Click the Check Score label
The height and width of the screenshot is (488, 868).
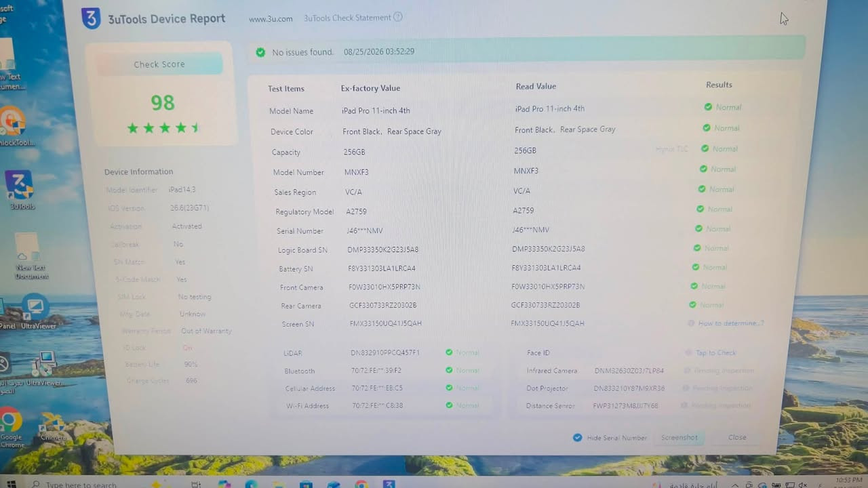159,64
